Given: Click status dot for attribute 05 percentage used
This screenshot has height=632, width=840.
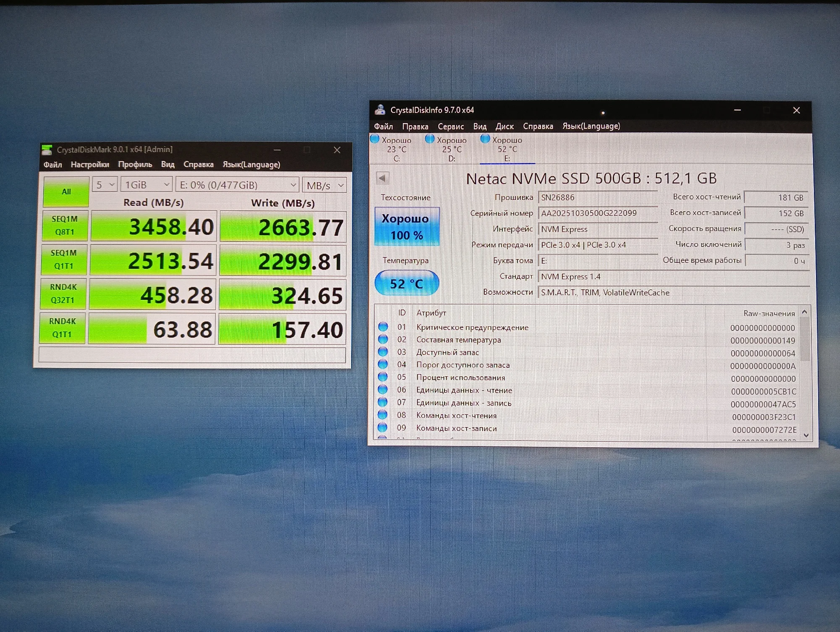Looking at the screenshot, I should pos(383,377).
